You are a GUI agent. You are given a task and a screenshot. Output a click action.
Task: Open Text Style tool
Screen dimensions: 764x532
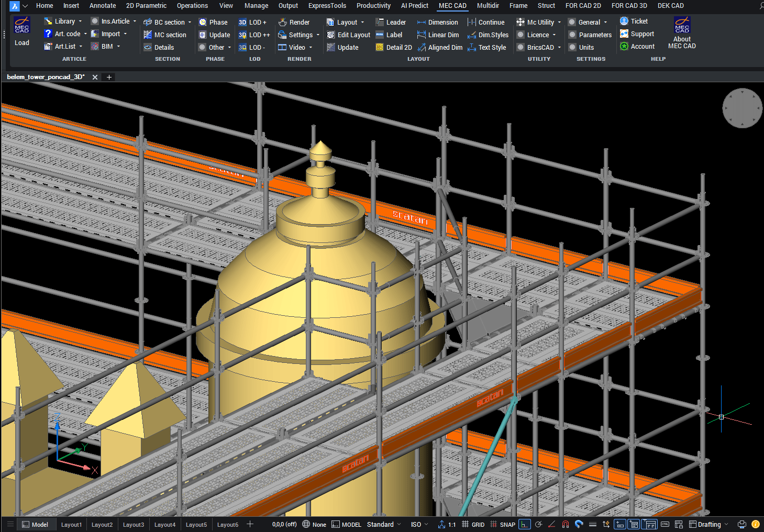pyautogui.click(x=486, y=47)
